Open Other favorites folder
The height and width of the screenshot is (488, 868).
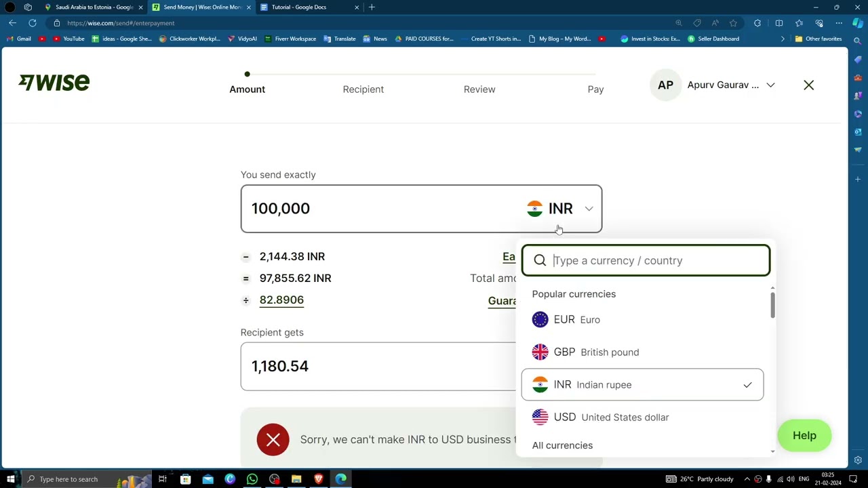(x=818, y=39)
